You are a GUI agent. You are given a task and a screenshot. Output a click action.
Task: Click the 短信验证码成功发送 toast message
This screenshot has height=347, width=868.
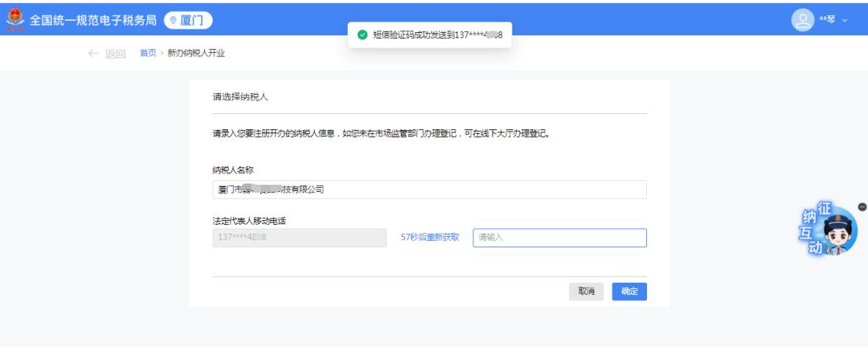tap(429, 35)
